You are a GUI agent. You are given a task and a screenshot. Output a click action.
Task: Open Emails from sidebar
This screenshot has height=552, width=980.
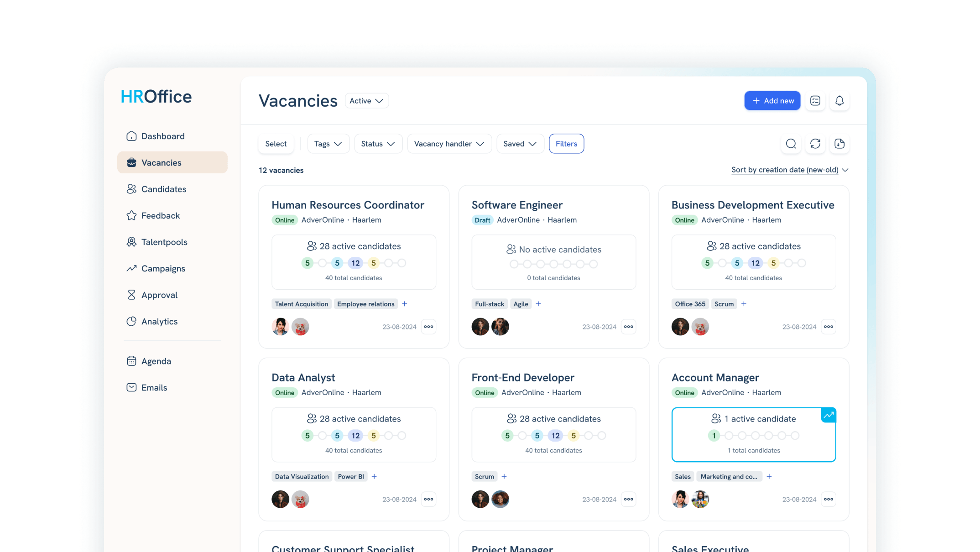(x=172, y=387)
